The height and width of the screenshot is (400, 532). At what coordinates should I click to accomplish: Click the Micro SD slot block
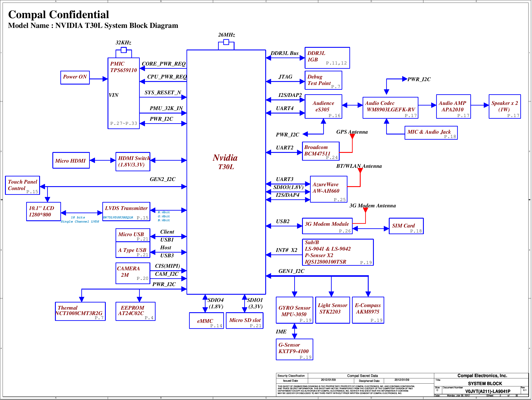click(244, 320)
